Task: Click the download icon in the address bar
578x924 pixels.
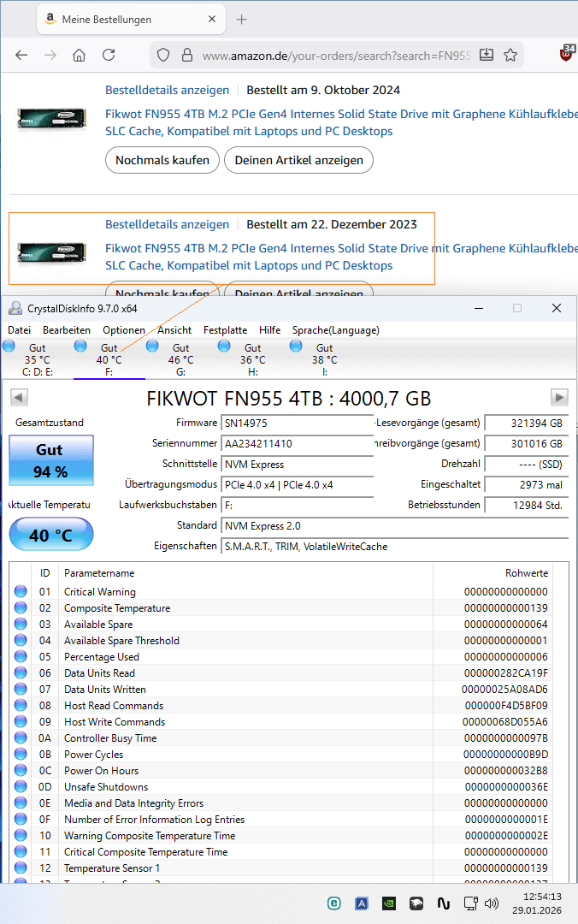Action: [487, 55]
